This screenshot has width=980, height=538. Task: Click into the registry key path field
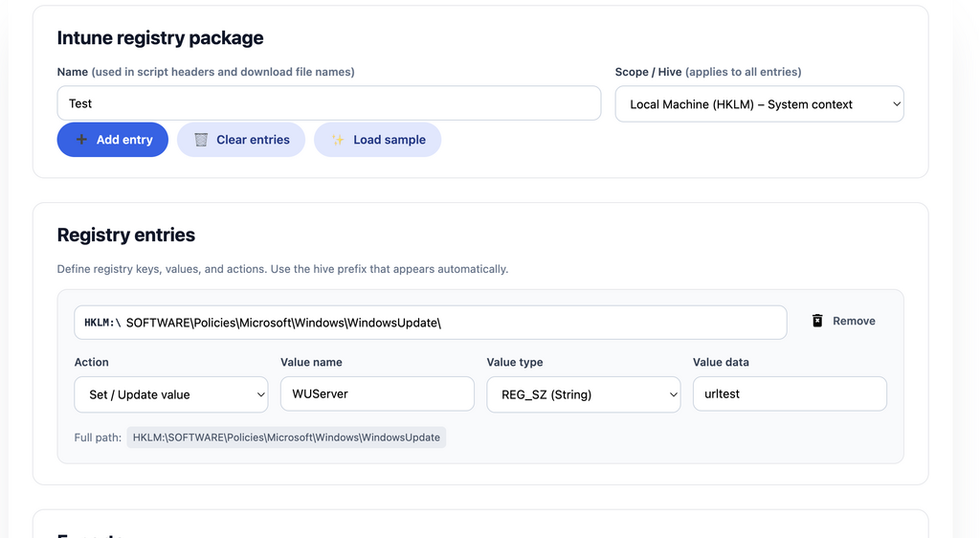tap(450, 323)
